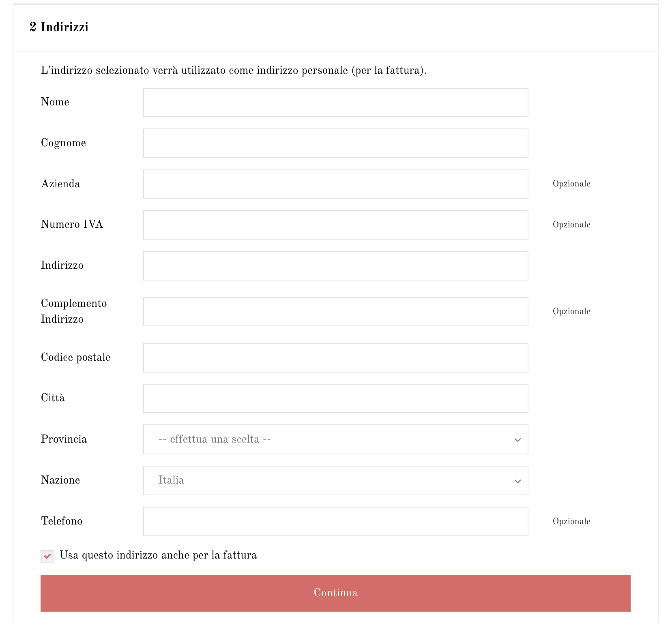Focus the Complemento Indirizzo field

pos(335,312)
